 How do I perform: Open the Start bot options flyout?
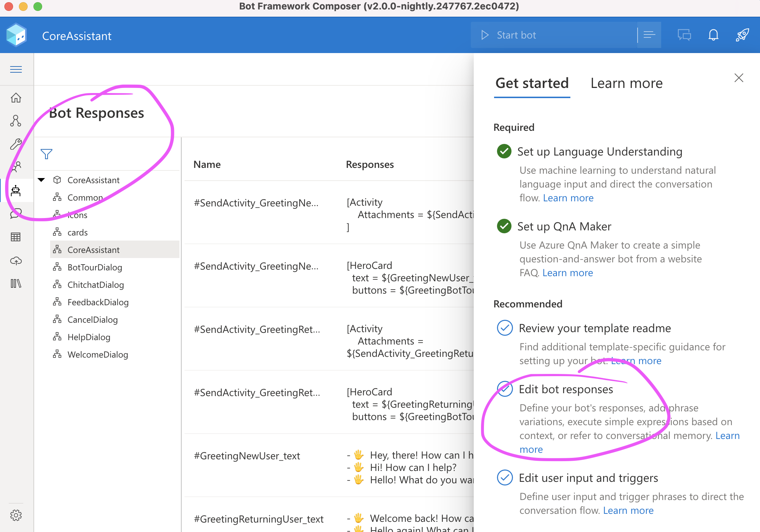pos(649,35)
